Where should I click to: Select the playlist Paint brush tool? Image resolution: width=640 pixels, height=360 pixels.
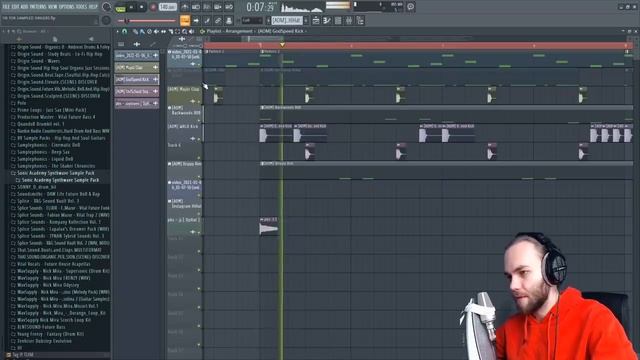[x=142, y=31]
